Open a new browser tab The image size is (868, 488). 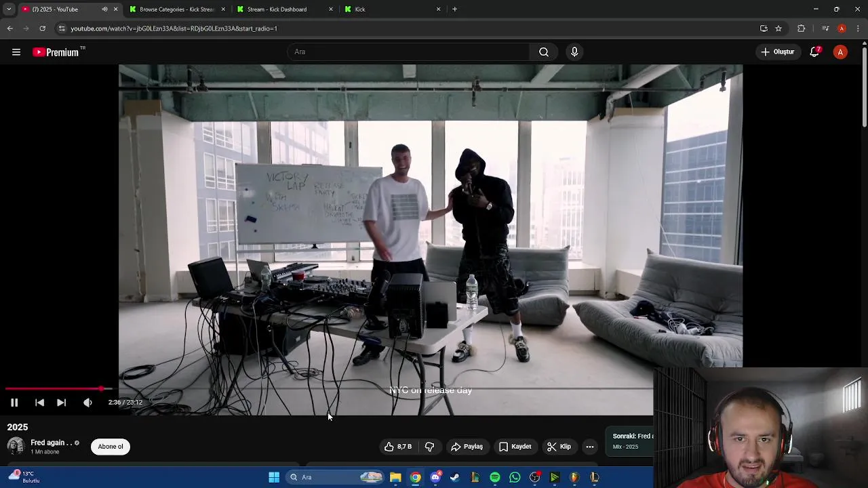click(x=454, y=9)
